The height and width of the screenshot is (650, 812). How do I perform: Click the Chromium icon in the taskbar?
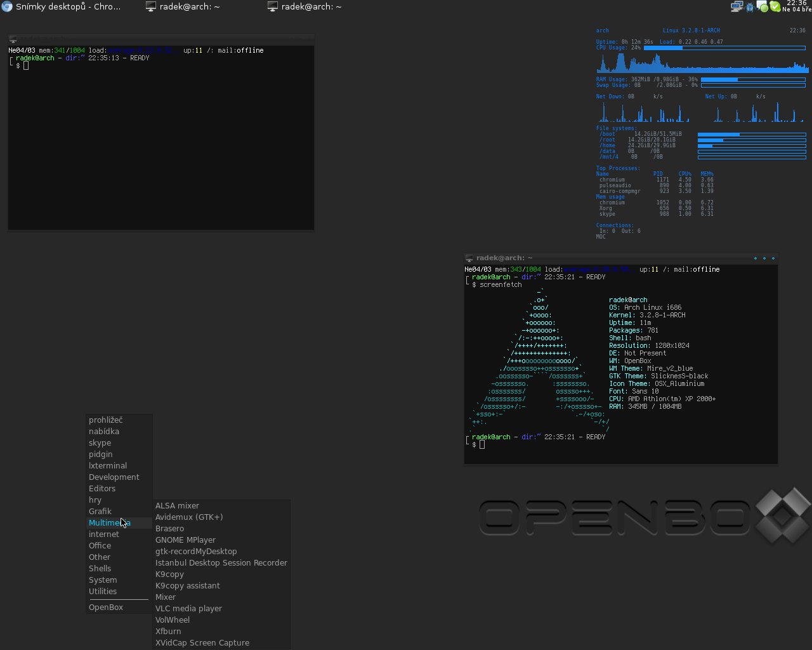(6, 6)
